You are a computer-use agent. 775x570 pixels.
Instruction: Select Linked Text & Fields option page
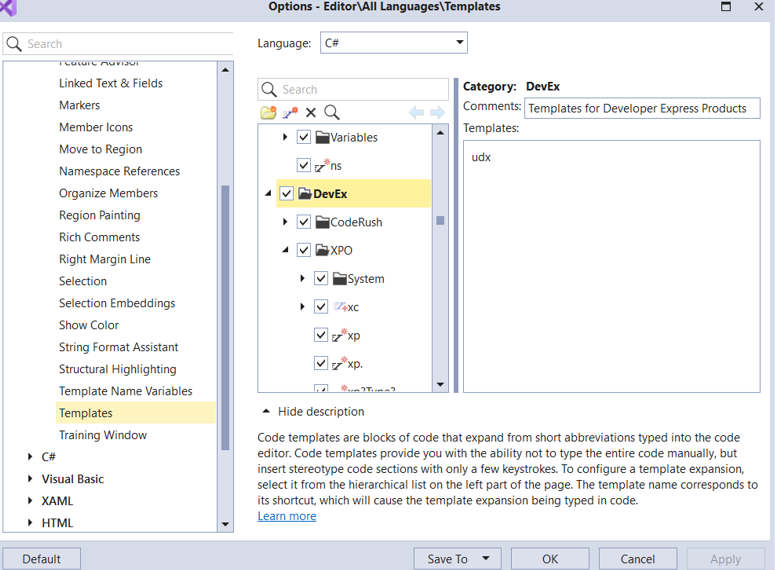coord(111,83)
